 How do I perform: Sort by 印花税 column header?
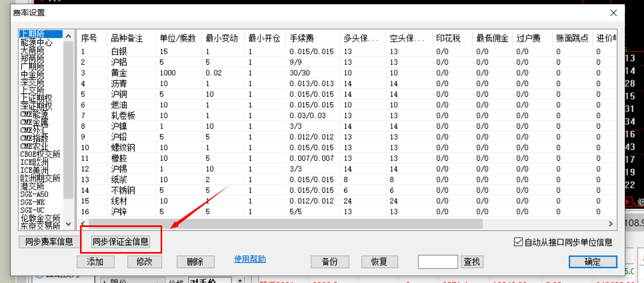[x=452, y=38]
